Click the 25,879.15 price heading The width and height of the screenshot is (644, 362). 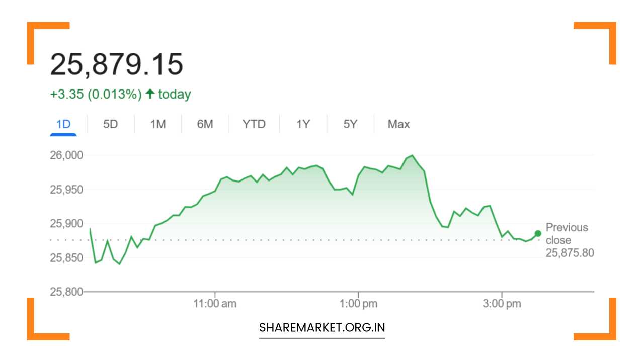coord(117,64)
